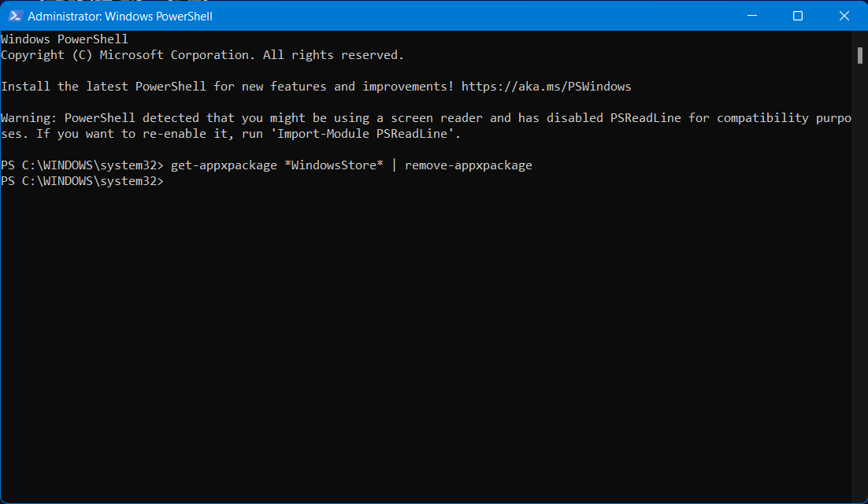Viewport: 868px width, 504px height.
Task: Click the pipe character in the command
Action: pyautogui.click(x=394, y=165)
